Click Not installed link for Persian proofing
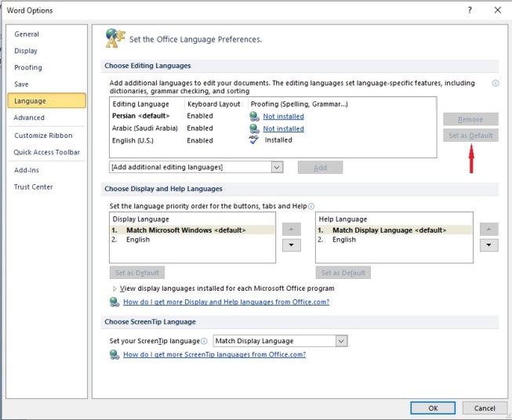512x420 pixels. point(283,116)
